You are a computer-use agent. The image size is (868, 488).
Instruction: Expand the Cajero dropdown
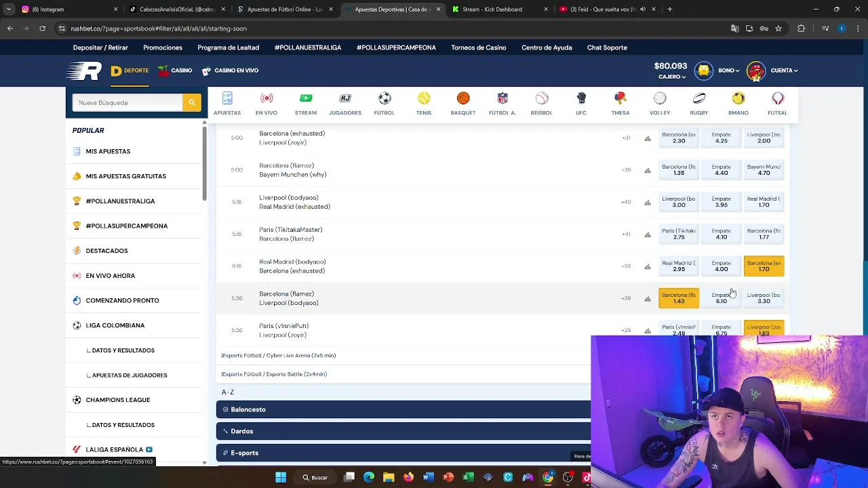(671, 77)
